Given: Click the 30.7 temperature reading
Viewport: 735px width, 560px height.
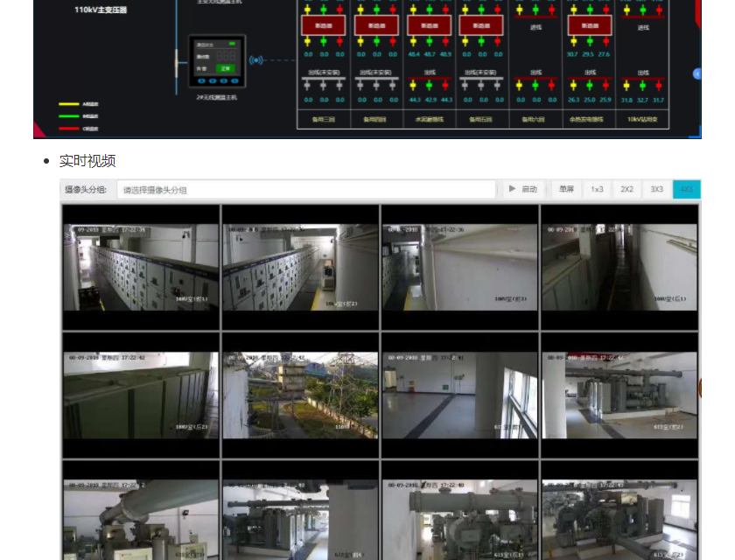Looking at the screenshot, I should click(572, 54).
